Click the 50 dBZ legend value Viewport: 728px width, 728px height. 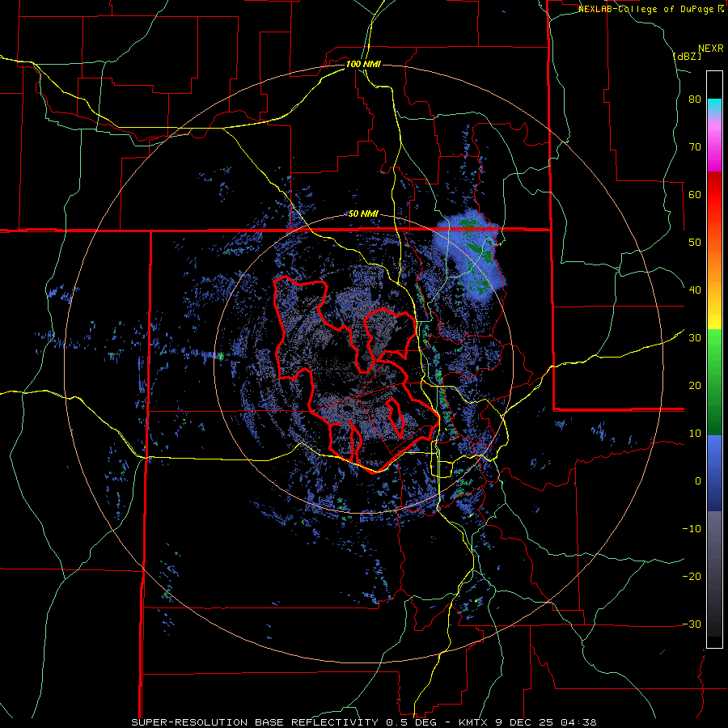click(695, 243)
